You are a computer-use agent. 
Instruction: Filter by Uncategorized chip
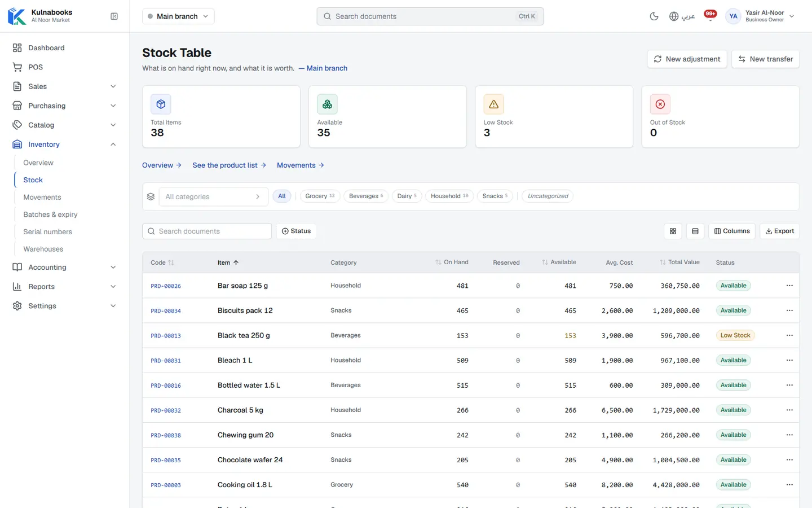click(548, 196)
